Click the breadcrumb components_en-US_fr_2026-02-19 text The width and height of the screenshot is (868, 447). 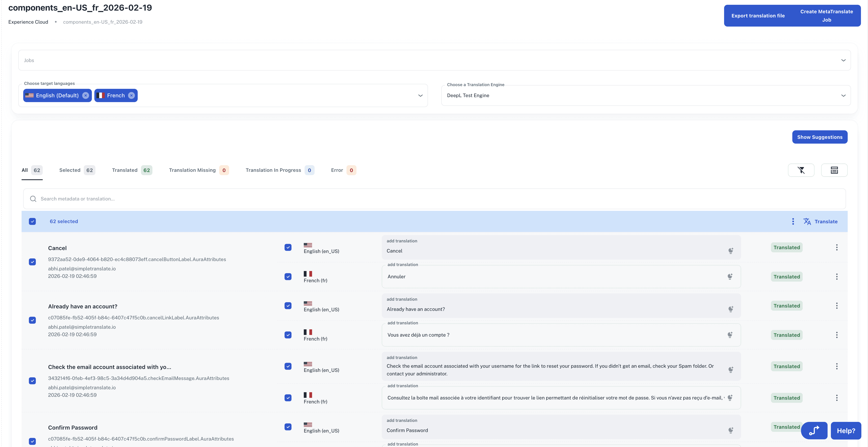point(103,22)
